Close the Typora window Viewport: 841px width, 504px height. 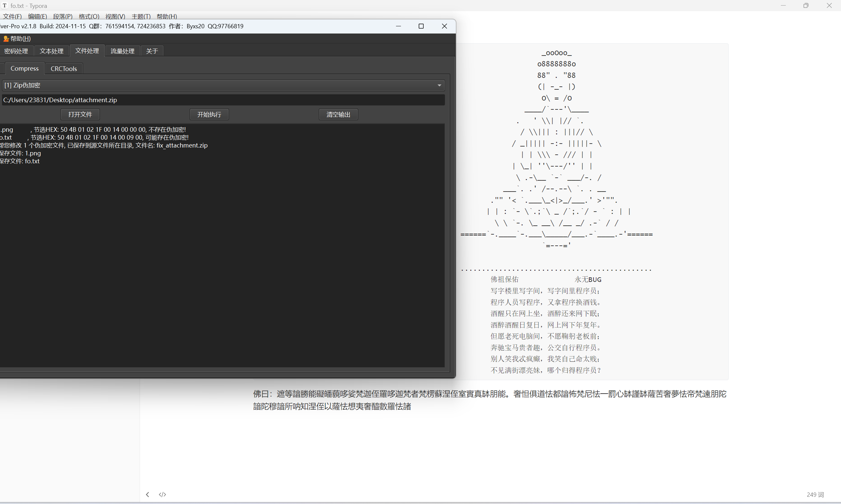point(829,6)
